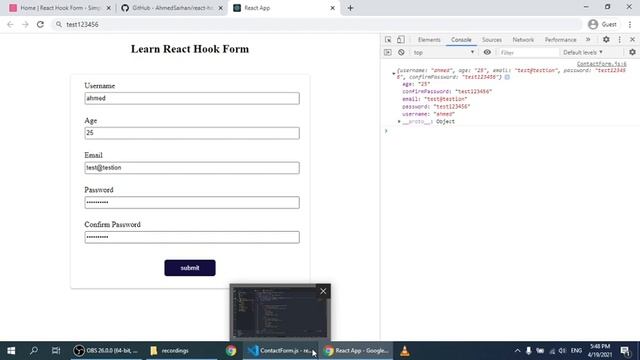Click the volume tray icon
The width and height of the screenshot is (640, 360).
click(562, 351)
